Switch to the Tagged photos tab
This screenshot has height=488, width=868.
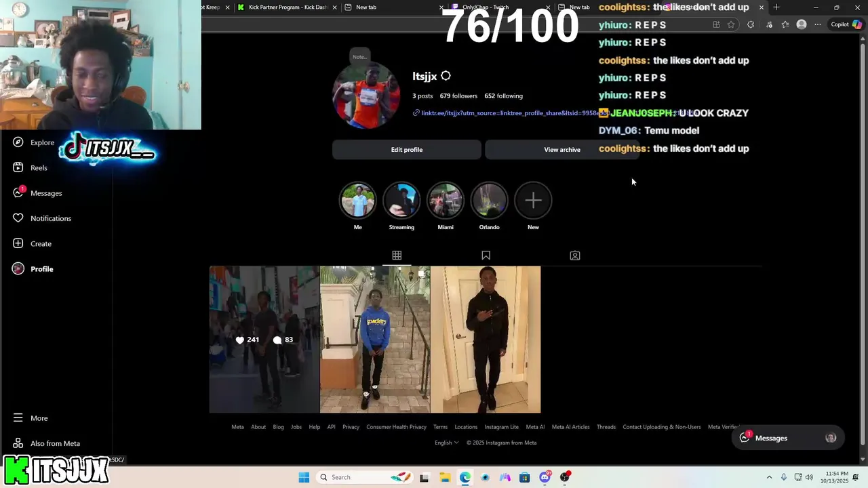[575, 256]
